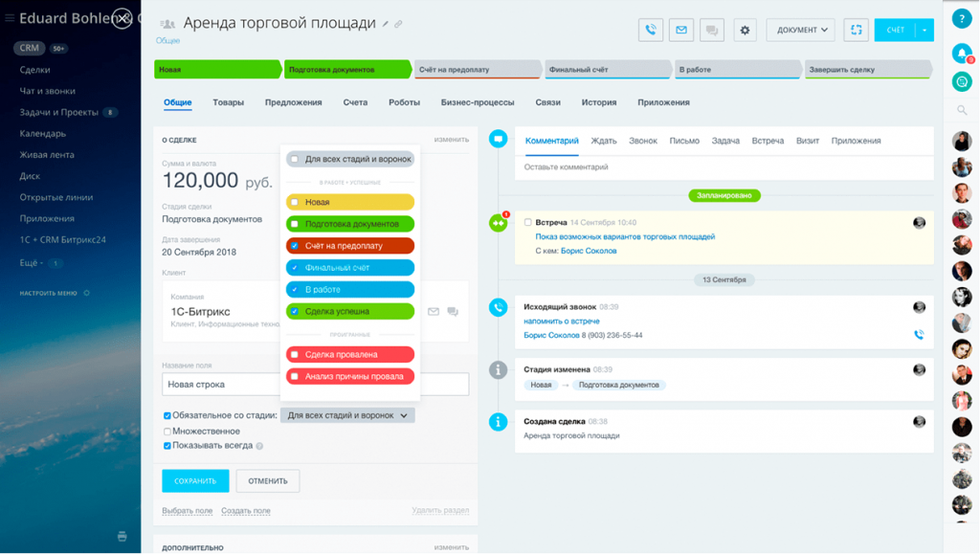Open the gear settings icon near Документ

[x=745, y=30]
